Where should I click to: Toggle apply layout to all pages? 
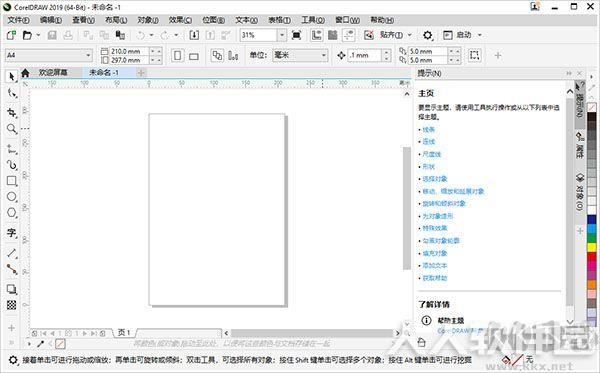[217, 55]
